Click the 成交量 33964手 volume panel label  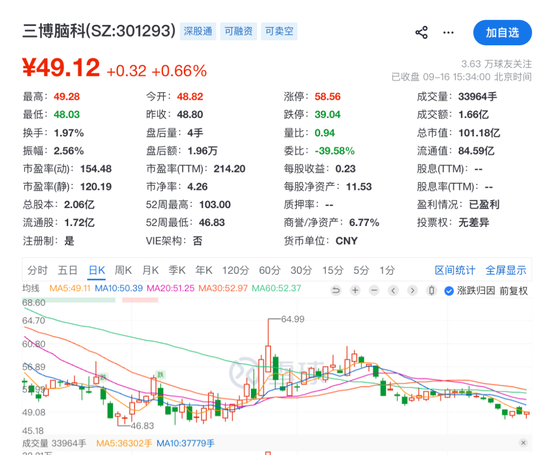(x=54, y=443)
